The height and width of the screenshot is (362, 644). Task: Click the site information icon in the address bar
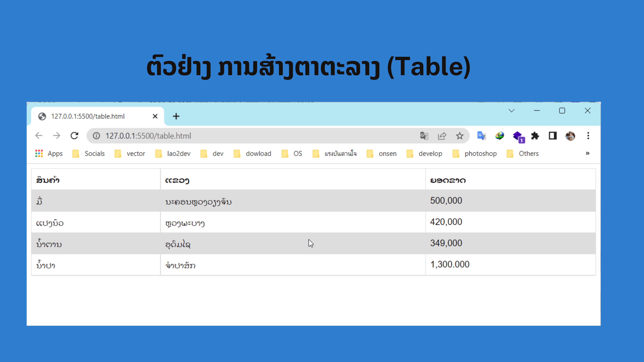[96, 136]
